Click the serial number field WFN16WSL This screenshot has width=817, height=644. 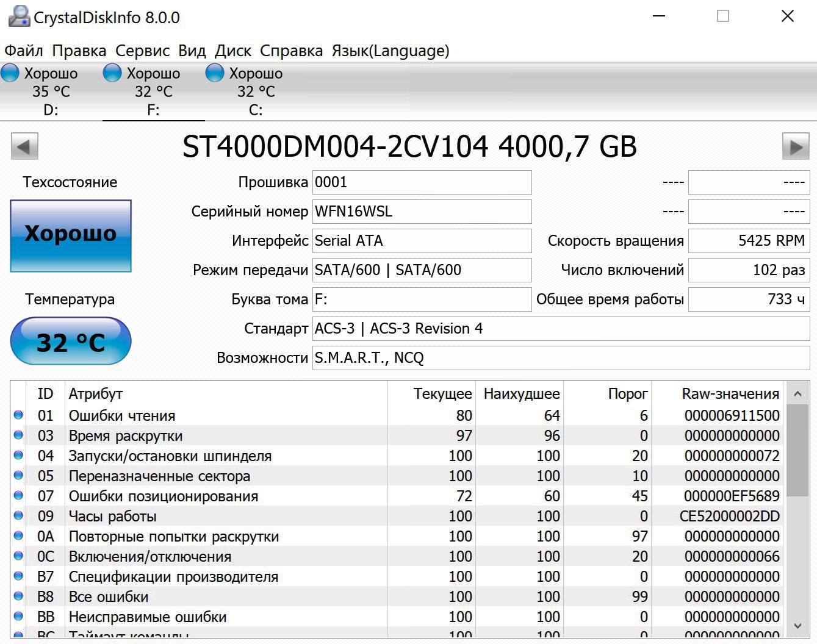[422, 212]
